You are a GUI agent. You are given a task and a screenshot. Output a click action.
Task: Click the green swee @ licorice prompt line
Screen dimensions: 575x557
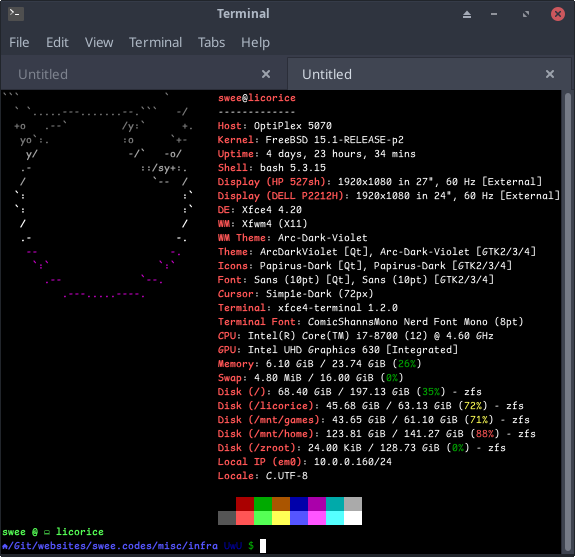click(53, 532)
